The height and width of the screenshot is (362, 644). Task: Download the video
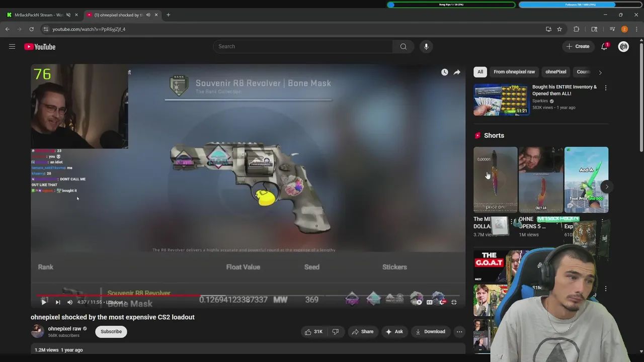(430, 331)
